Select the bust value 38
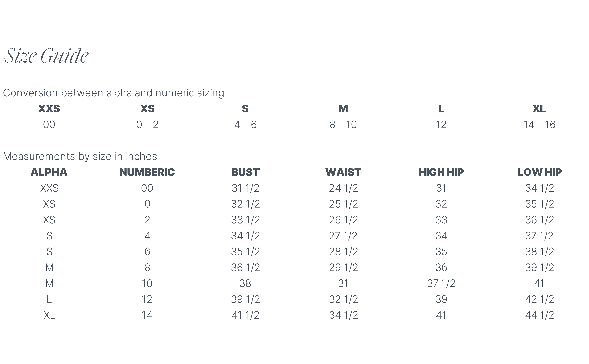Screen dimensions: 589x364 pos(245,283)
